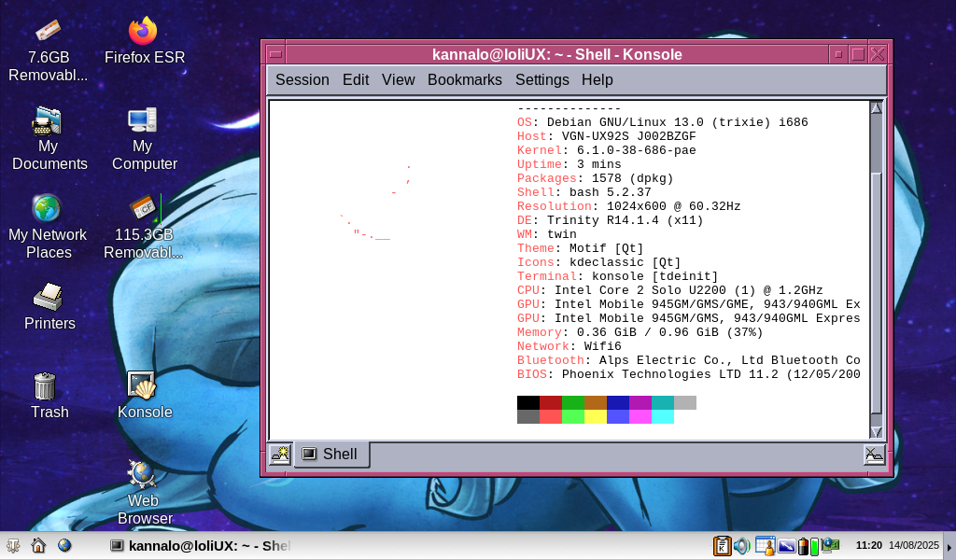
Task: Click the "DE: Trinity R14.1.4 (x11)" line
Action: click(610, 220)
